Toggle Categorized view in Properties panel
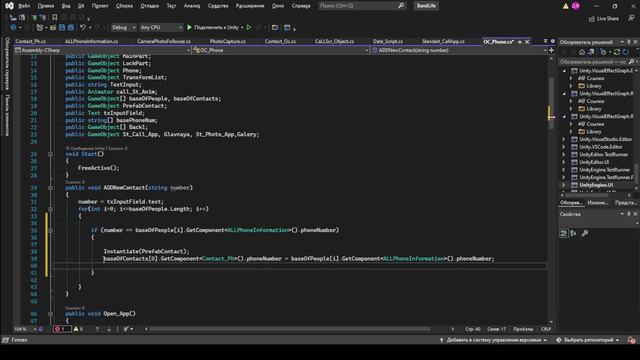The height and width of the screenshot is (360, 640). 564,233
